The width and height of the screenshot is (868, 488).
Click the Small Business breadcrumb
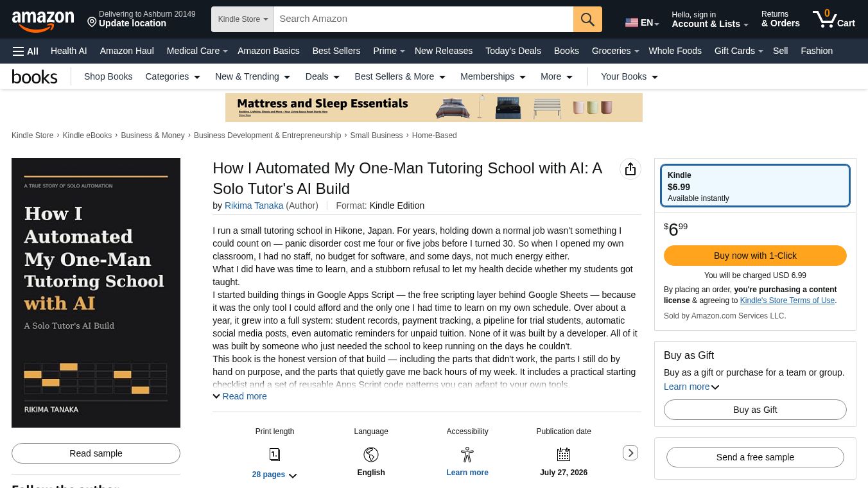[x=376, y=135]
